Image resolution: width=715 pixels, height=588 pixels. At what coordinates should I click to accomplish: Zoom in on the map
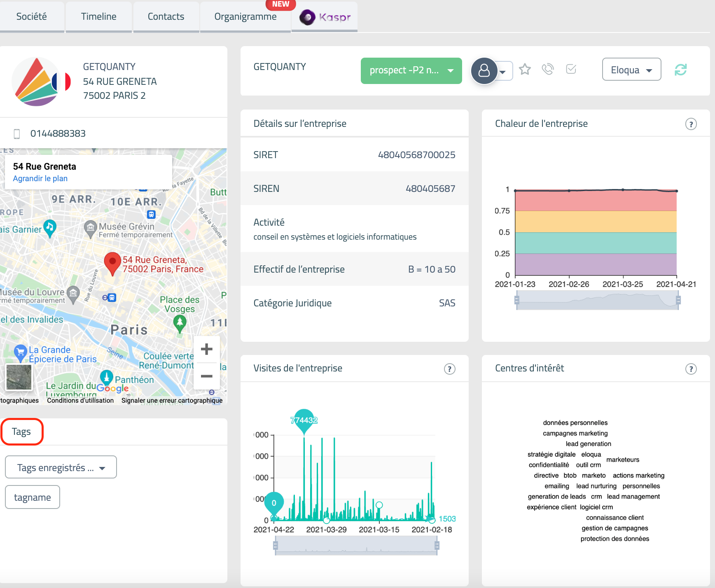click(206, 349)
